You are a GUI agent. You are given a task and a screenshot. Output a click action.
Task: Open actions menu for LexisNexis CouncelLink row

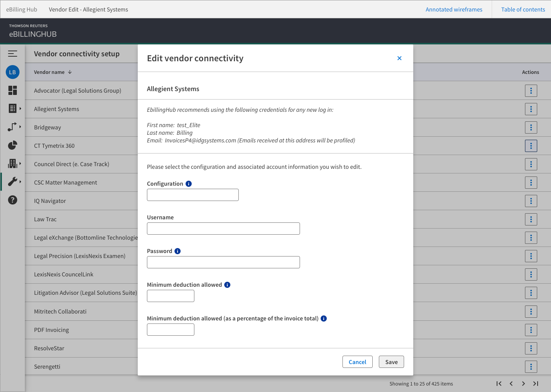(x=531, y=274)
